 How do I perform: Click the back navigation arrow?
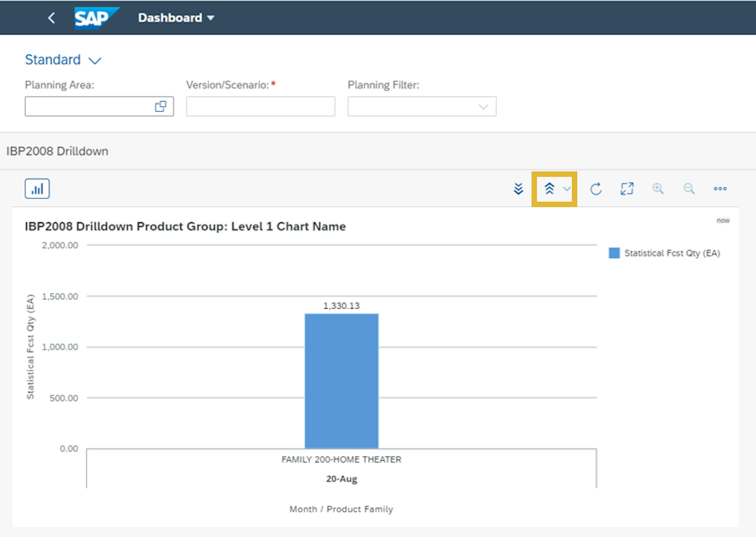(x=51, y=17)
